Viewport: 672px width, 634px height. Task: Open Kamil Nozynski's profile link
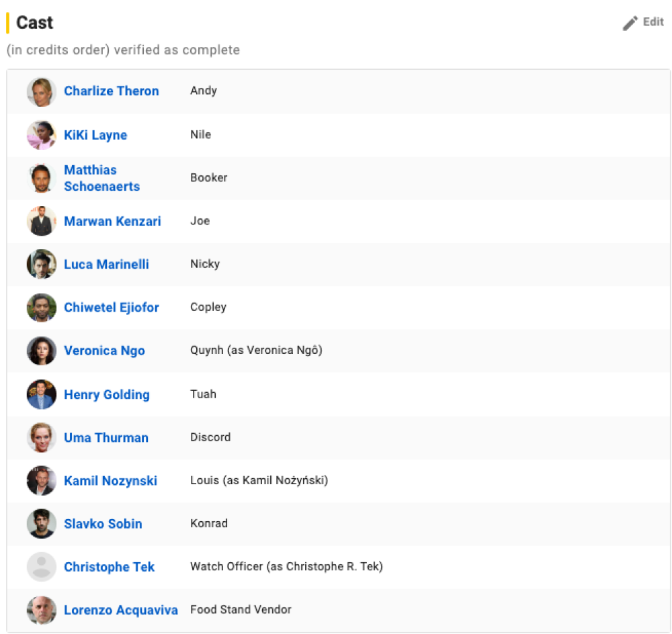tap(111, 481)
